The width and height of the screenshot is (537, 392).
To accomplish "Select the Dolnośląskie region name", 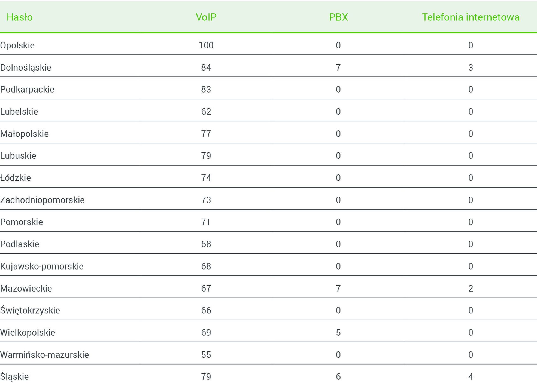I will 26,67.
